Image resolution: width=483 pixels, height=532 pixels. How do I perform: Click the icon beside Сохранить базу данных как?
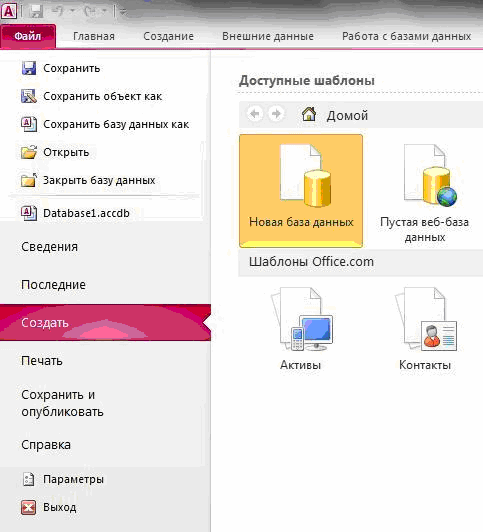tap(29, 124)
